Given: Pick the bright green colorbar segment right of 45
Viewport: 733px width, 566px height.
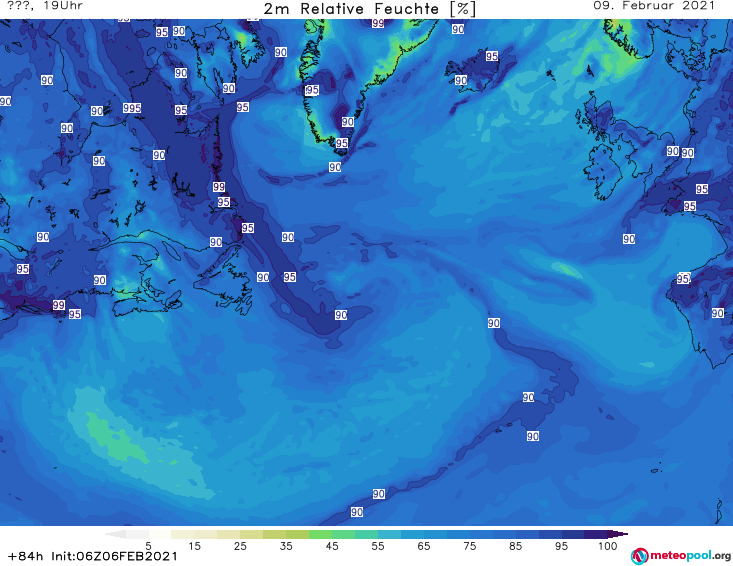Looking at the screenshot, I should (x=343, y=534).
